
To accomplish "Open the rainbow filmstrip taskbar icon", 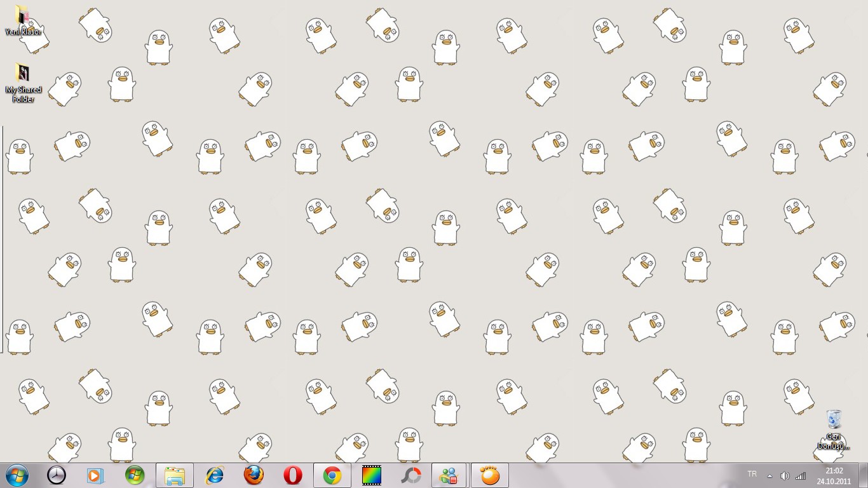I will [372, 475].
